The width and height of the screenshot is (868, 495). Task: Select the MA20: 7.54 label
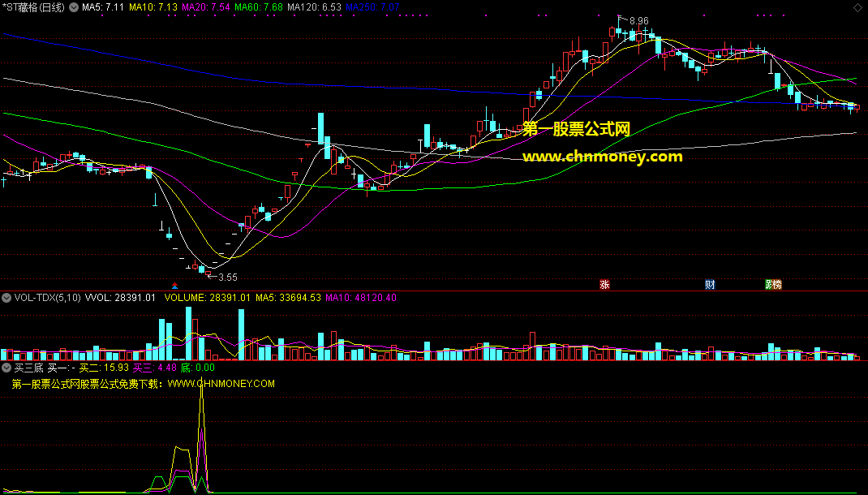[x=206, y=7]
